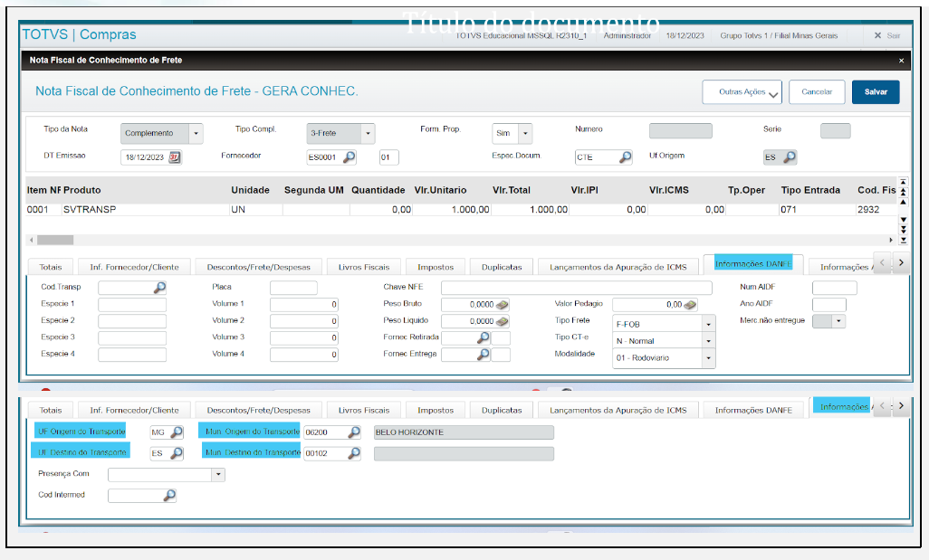929x560 pixels.
Task: Expand Tipo Compl. dropdown
Action: coord(368,134)
